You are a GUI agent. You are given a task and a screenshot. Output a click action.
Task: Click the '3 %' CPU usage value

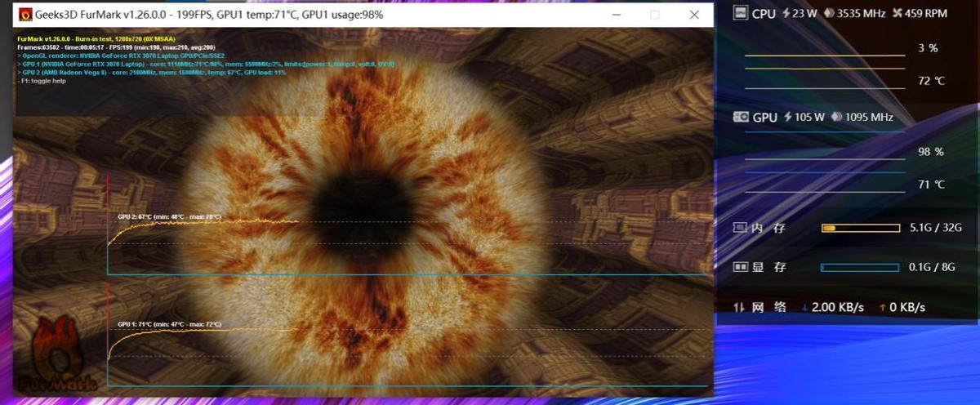point(928,48)
